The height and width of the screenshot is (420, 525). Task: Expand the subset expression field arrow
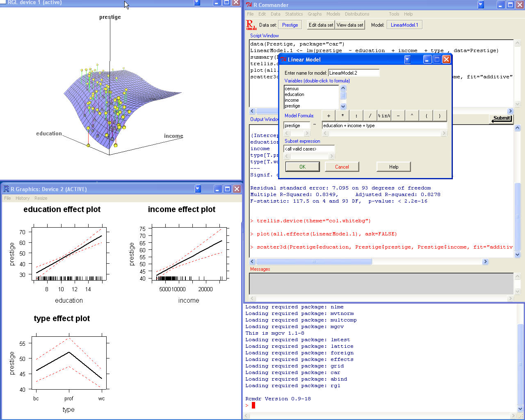[331, 155]
